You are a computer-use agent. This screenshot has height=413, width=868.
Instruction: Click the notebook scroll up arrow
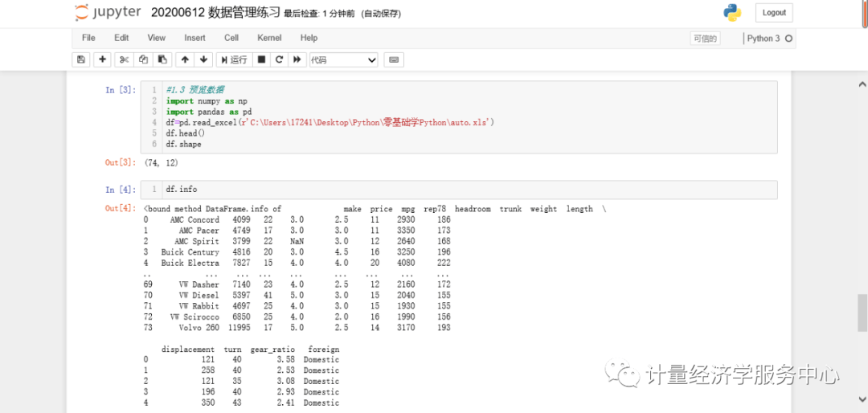(x=861, y=85)
